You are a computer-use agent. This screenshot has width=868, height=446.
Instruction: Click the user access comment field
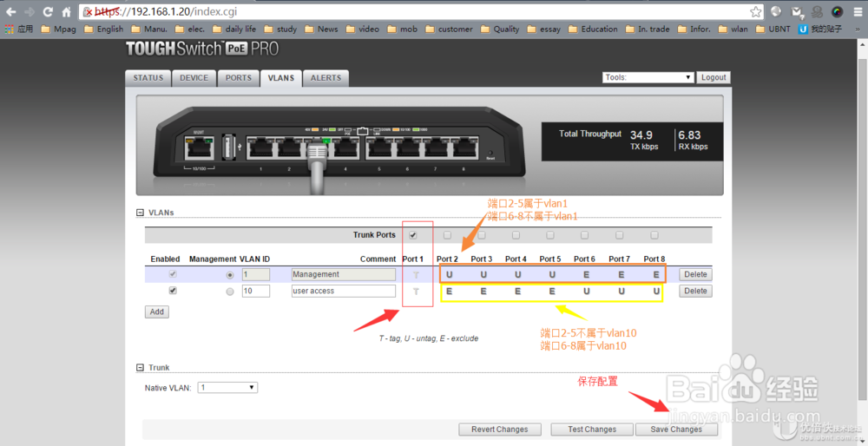343,291
